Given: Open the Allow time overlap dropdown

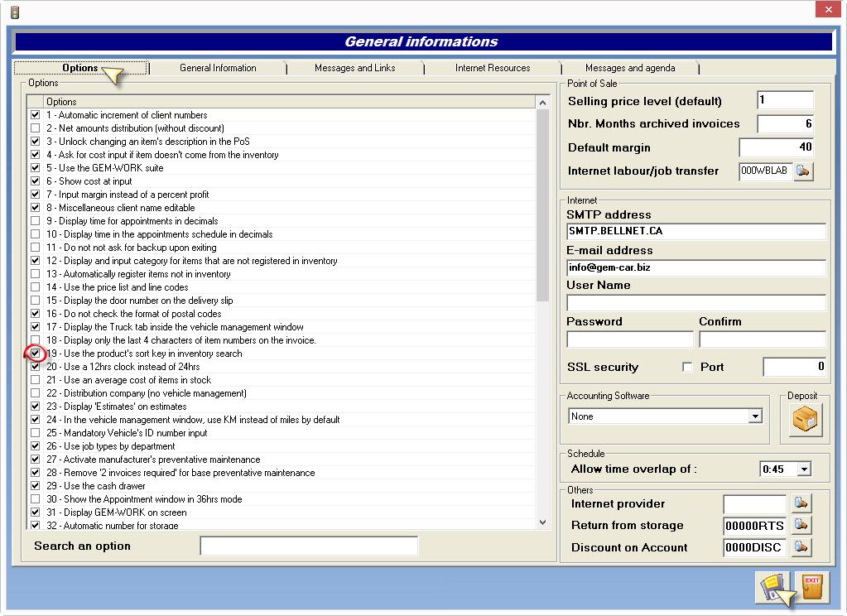Looking at the screenshot, I should coord(804,469).
